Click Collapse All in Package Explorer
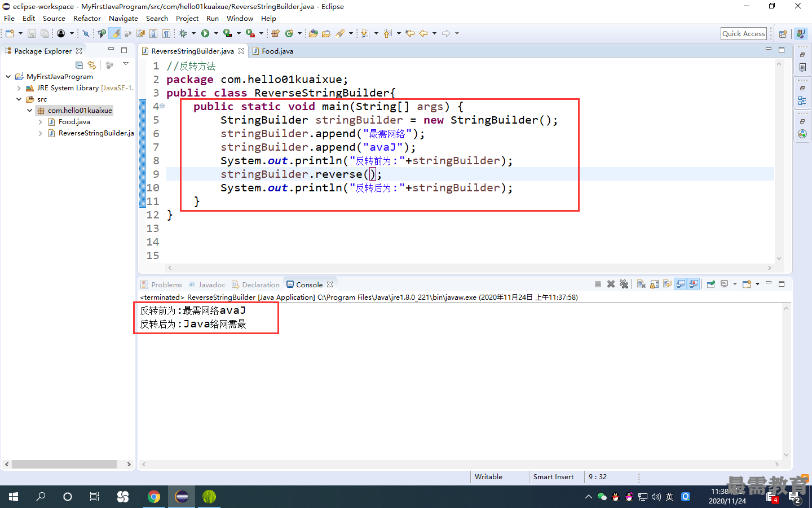812x508 pixels. coord(79,65)
